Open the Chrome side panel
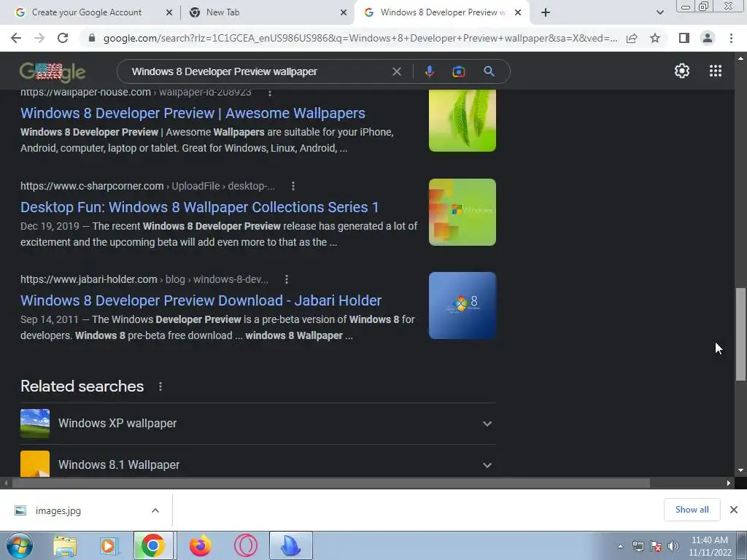Screen dimensions: 747x560 pyautogui.click(x=684, y=38)
